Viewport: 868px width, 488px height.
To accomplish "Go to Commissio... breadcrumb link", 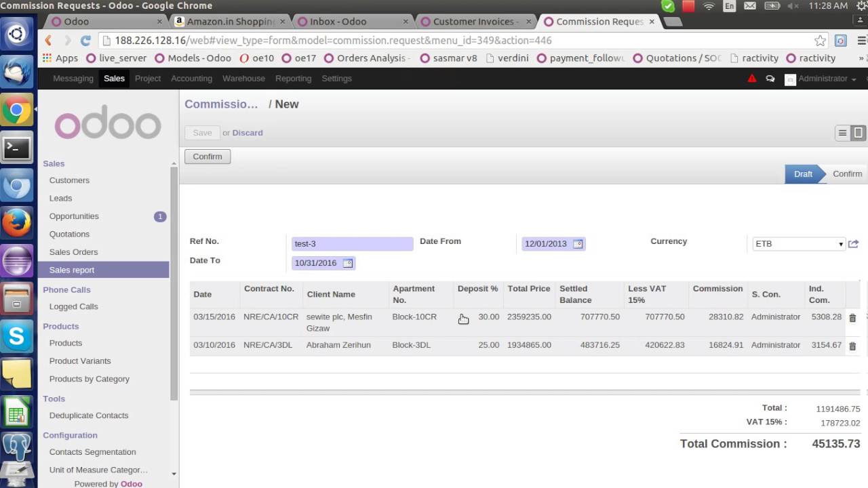I will [x=221, y=104].
